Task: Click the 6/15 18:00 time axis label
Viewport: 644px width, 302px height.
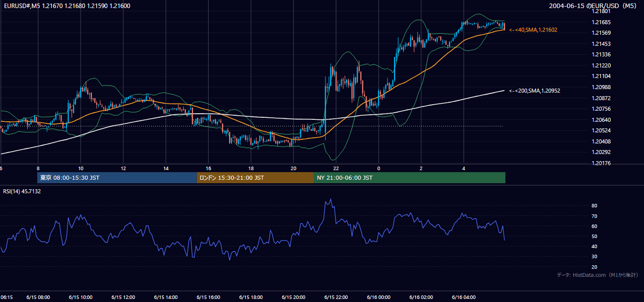Action: [x=251, y=297]
